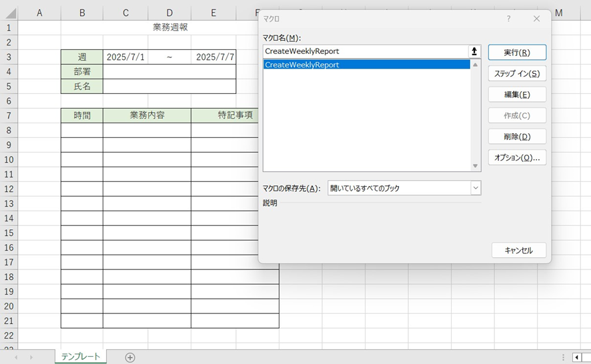Click the horizontal scrollbar left arrow
The width and height of the screenshot is (591, 364).
[577, 357]
